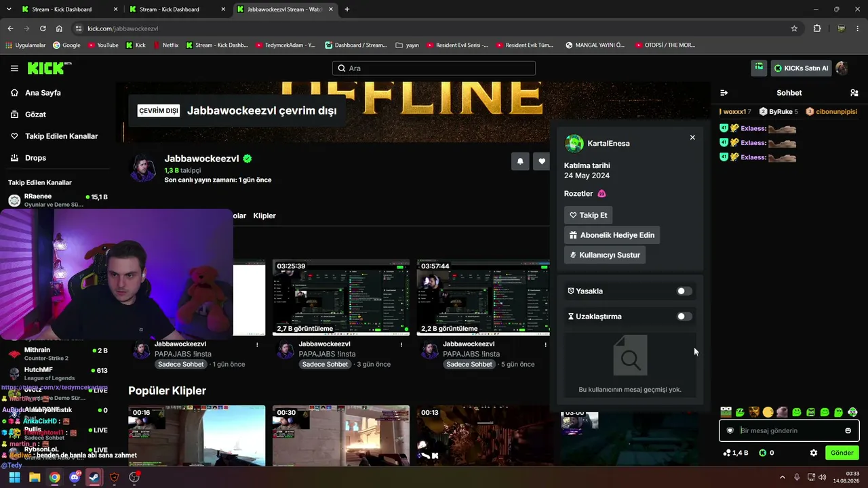Open the profile avatar menu
Viewport: 868px width, 488px height.
(842, 68)
